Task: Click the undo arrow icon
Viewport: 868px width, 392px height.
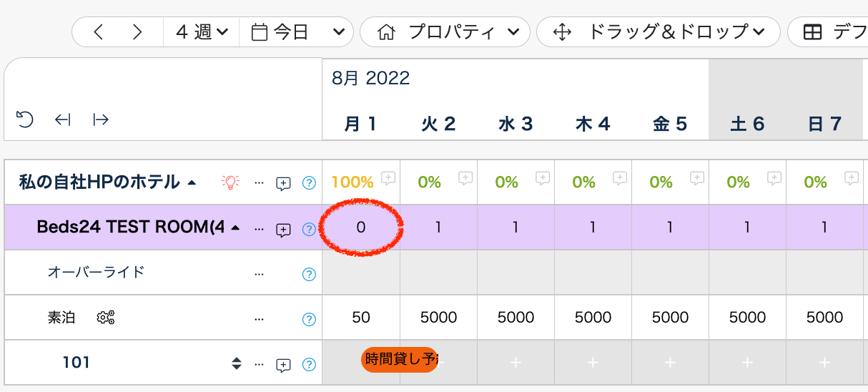Action: (25, 119)
